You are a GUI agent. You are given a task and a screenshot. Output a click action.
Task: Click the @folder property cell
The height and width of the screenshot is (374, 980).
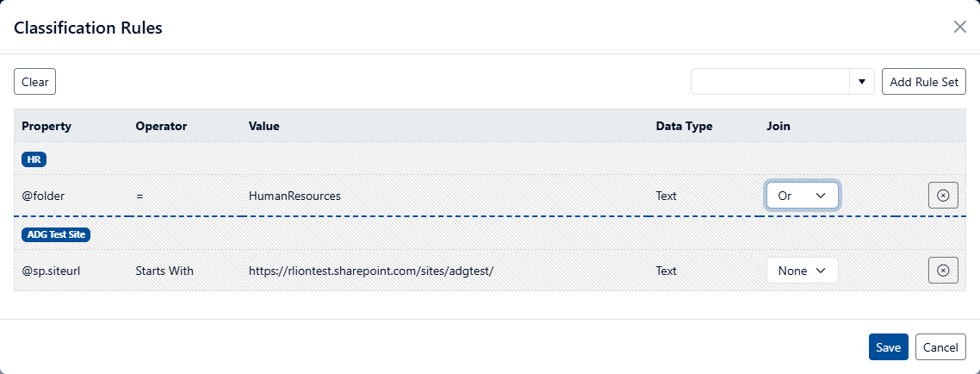coord(43,196)
